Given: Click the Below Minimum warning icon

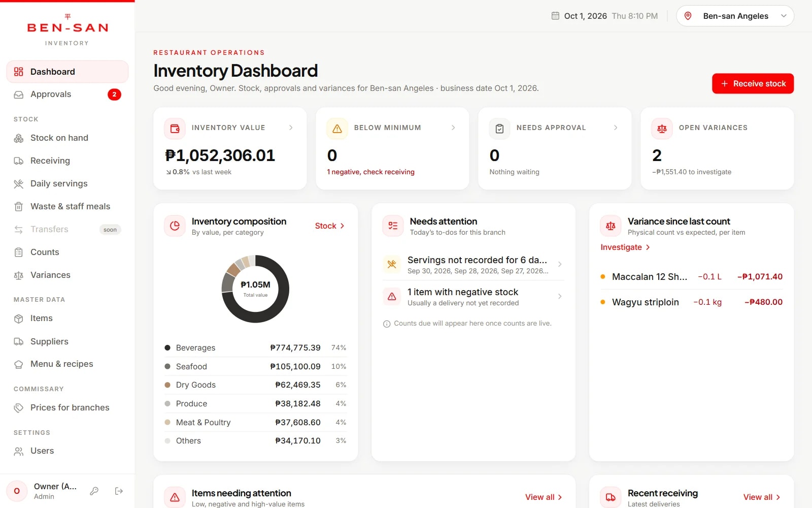Looking at the screenshot, I should tap(337, 129).
